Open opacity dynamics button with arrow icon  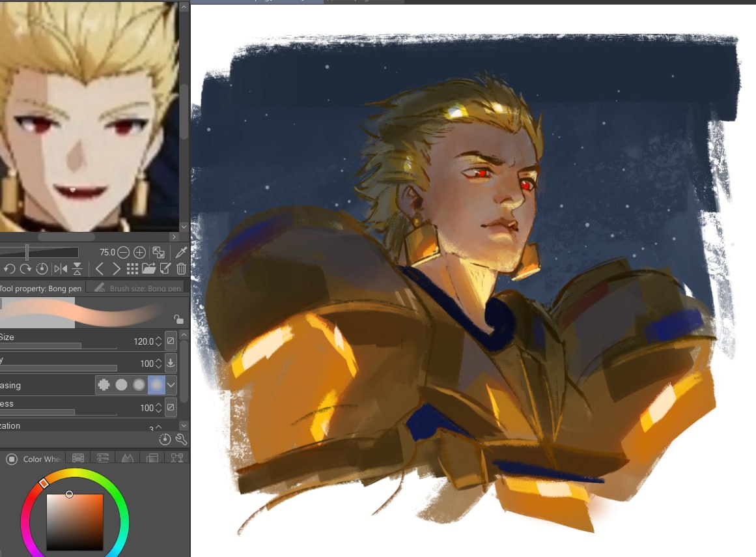pos(170,363)
